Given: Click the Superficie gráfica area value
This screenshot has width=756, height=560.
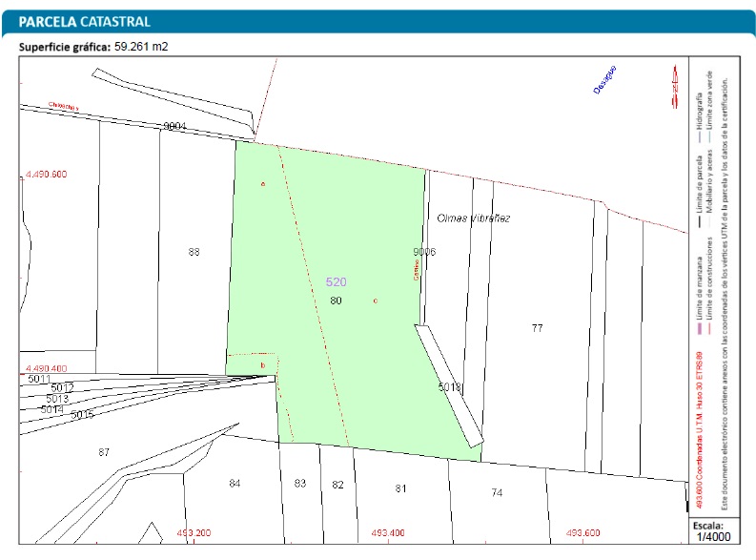Looking at the screenshot, I should pos(141,46).
